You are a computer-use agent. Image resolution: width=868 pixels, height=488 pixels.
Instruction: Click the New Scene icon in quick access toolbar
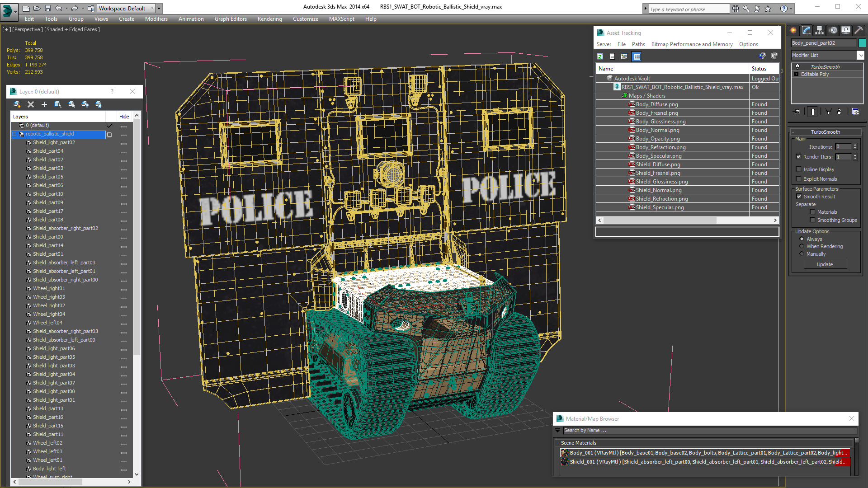(x=26, y=8)
